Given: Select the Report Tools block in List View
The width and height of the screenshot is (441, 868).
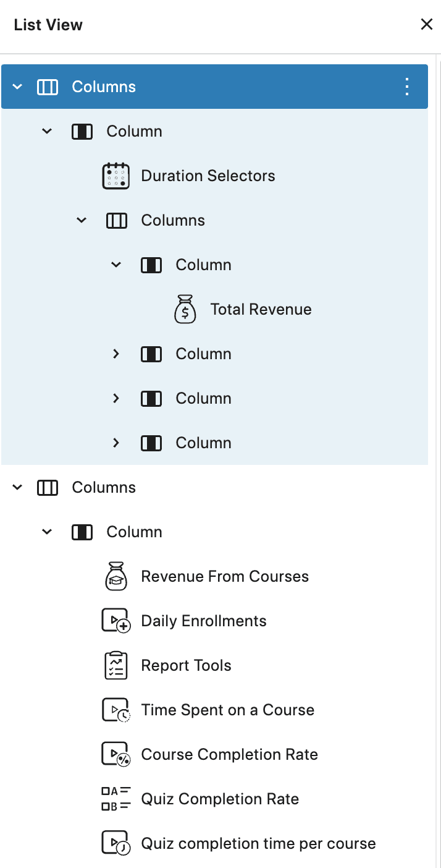Looking at the screenshot, I should tap(186, 665).
